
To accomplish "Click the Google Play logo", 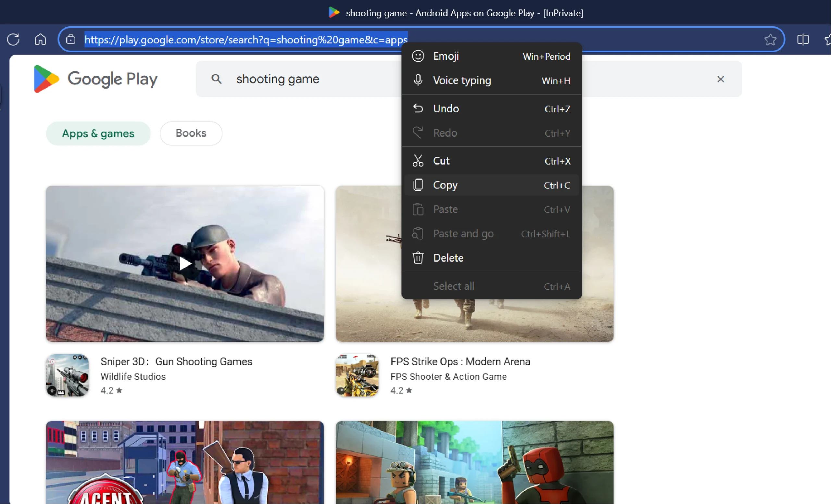I will point(95,79).
